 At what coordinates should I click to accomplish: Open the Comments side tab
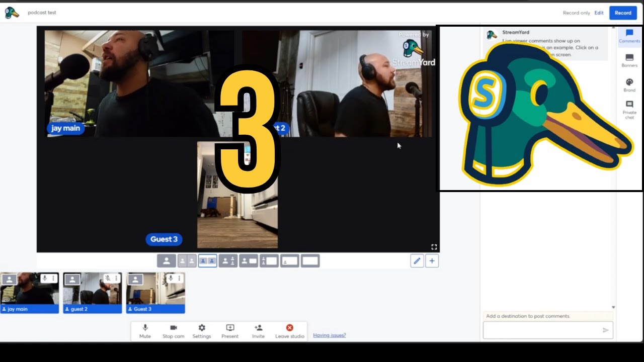[x=629, y=37]
